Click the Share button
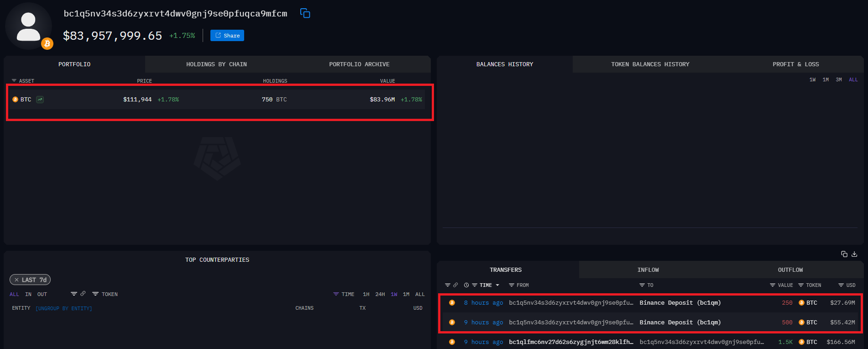 pyautogui.click(x=227, y=36)
